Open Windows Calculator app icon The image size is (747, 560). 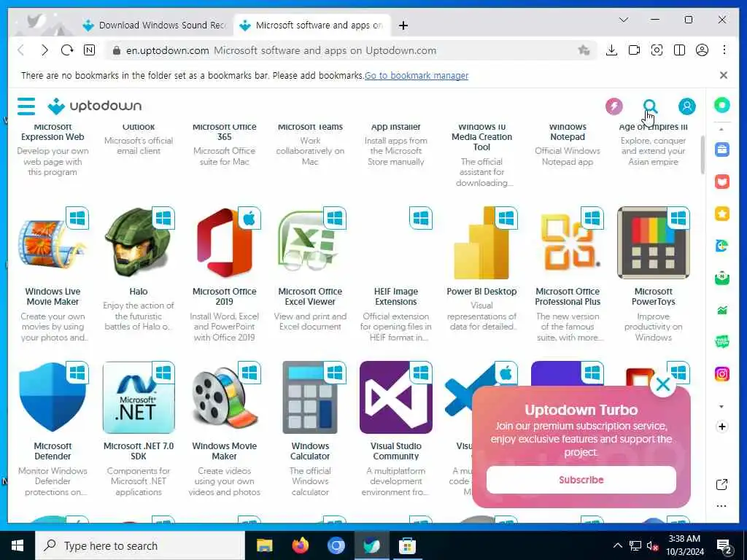click(310, 397)
